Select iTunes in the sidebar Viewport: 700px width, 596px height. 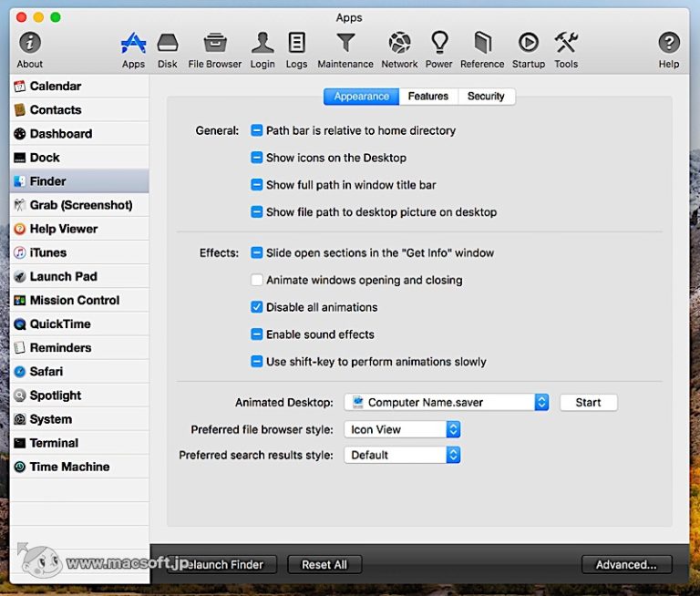(79, 252)
